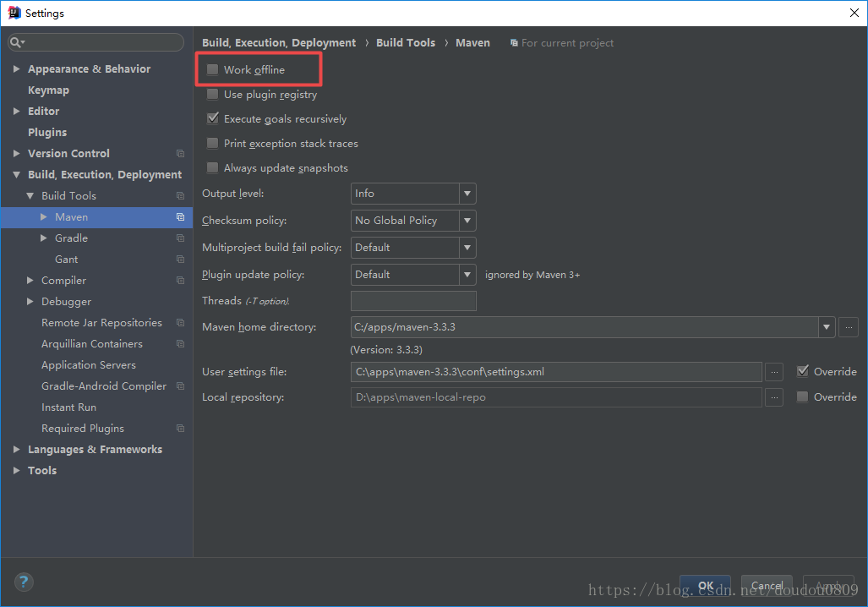
Task: Select Gant under Build Tools
Action: [x=67, y=260]
